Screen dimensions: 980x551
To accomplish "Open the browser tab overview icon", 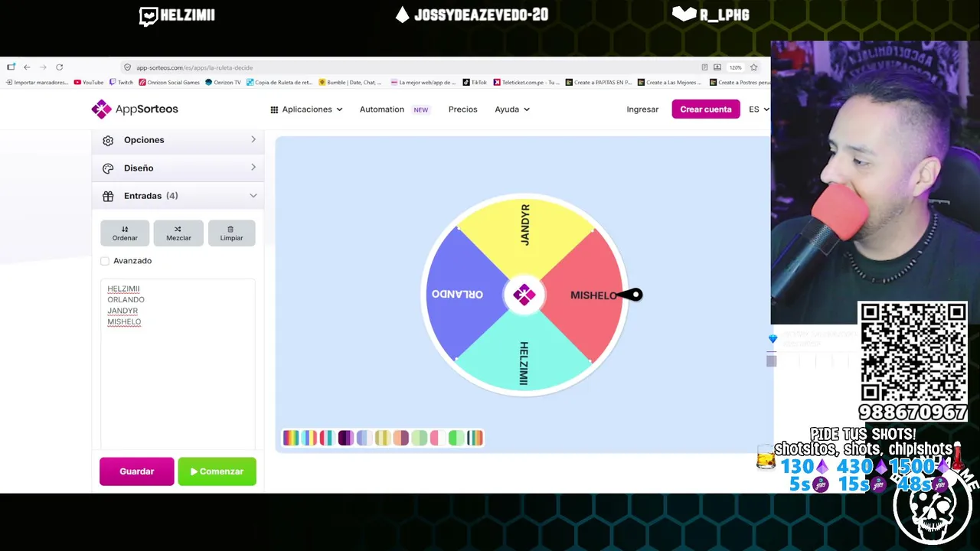I will click(11, 67).
